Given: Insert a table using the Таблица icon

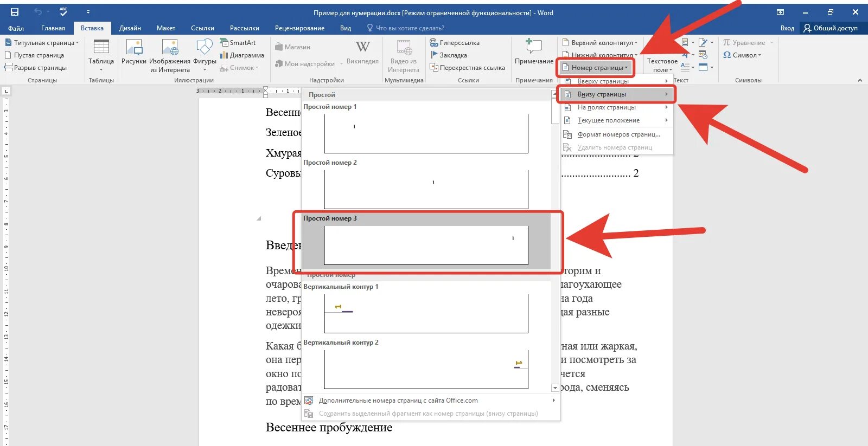Looking at the screenshot, I should tap(101, 55).
